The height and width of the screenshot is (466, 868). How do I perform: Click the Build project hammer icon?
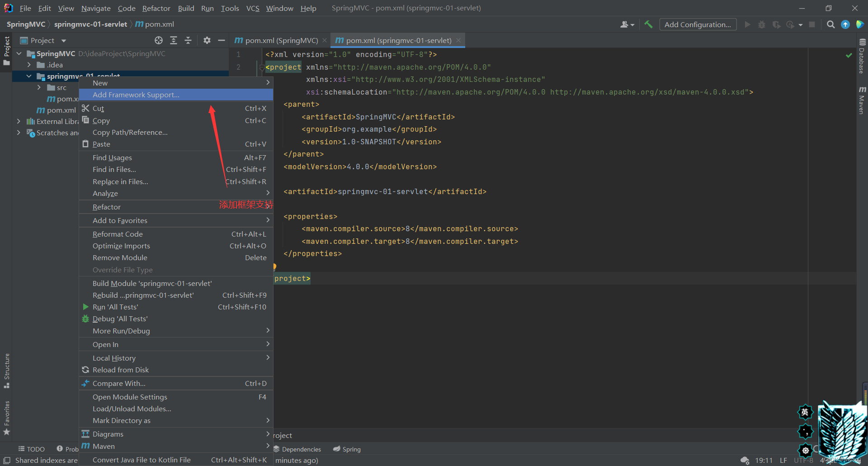(648, 24)
